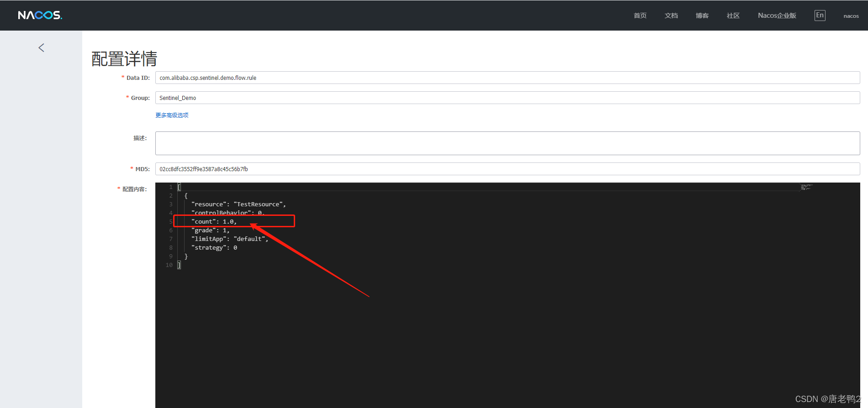Open the 博客 menu item
The width and height of the screenshot is (868, 408).
pyautogui.click(x=702, y=16)
